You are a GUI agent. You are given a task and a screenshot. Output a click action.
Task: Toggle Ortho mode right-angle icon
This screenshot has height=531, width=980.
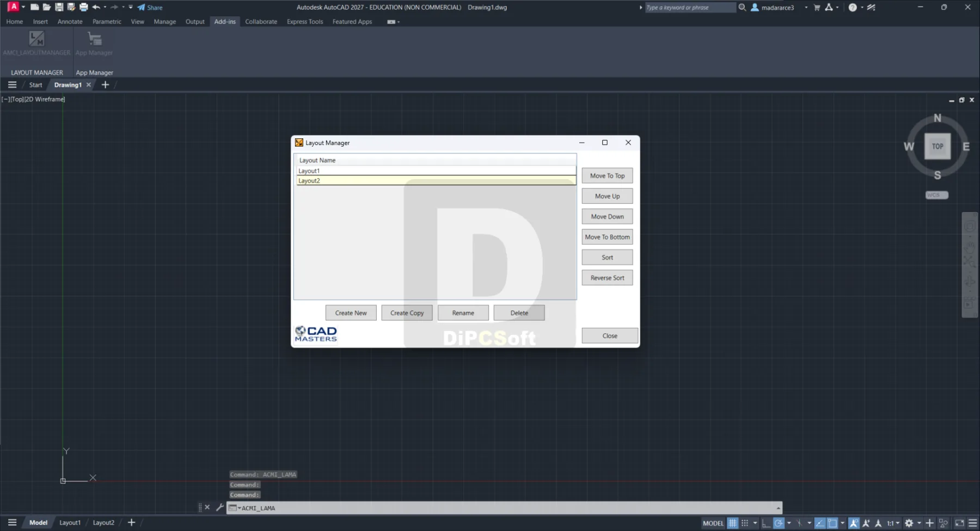pyautogui.click(x=766, y=523)
